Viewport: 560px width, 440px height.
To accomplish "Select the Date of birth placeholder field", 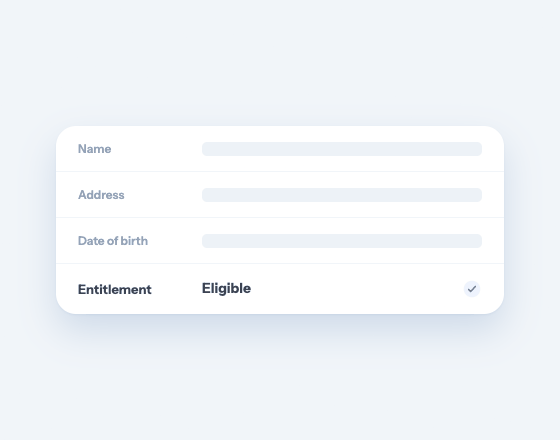I will point(342,241).
